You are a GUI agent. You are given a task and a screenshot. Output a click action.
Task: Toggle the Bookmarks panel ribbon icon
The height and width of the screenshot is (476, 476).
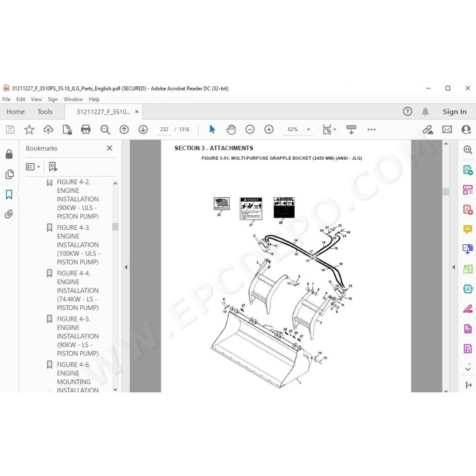(x=9, y=194)
